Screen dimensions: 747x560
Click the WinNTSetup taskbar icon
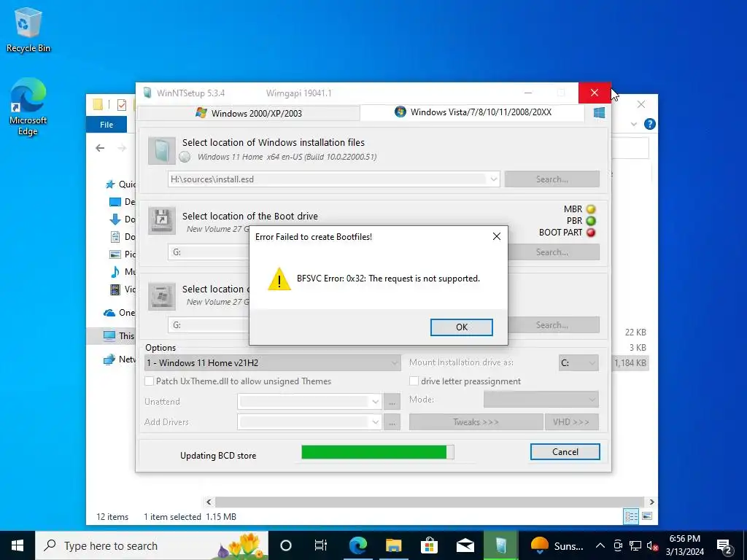tap(500, 545)
